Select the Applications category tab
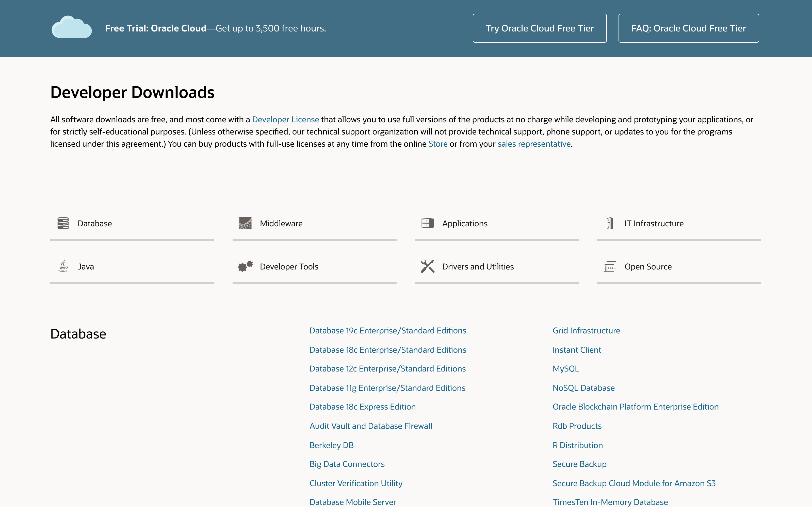This screenshot has width=812, height=507. tap(497, 224)
